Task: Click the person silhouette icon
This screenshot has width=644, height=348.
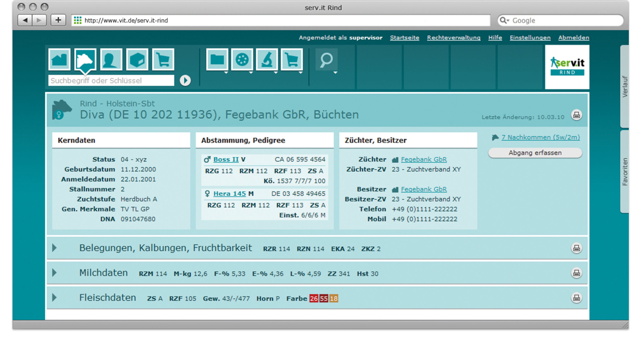Action: tap(111, 60)
